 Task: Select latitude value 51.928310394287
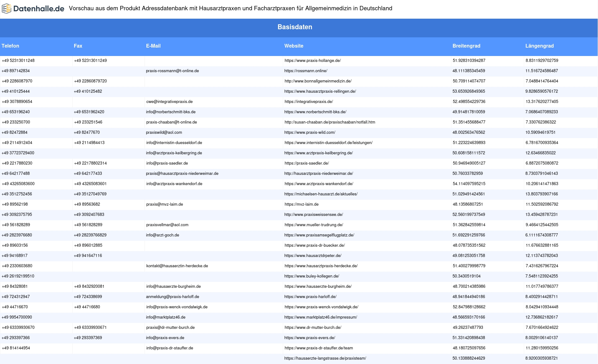point(469,61)
